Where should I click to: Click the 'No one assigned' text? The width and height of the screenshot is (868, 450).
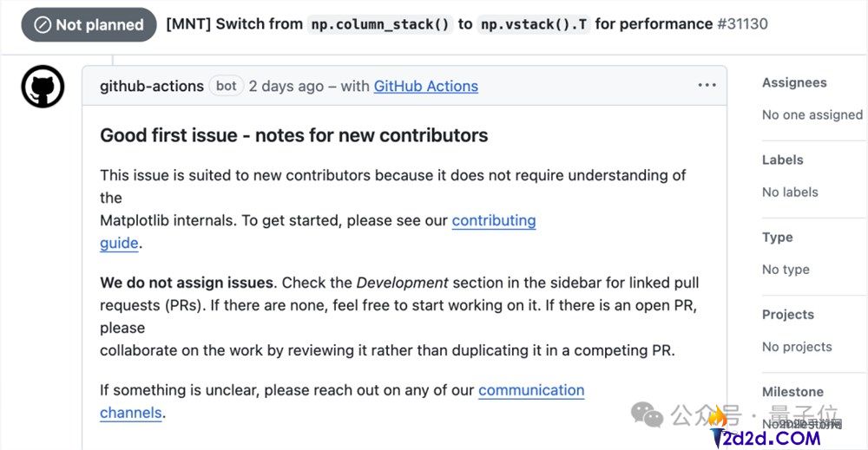click(x=812, y=114)
